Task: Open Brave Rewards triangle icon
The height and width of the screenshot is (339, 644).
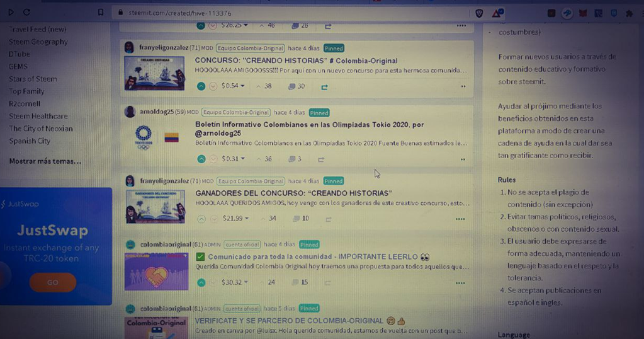Action: 497,14
